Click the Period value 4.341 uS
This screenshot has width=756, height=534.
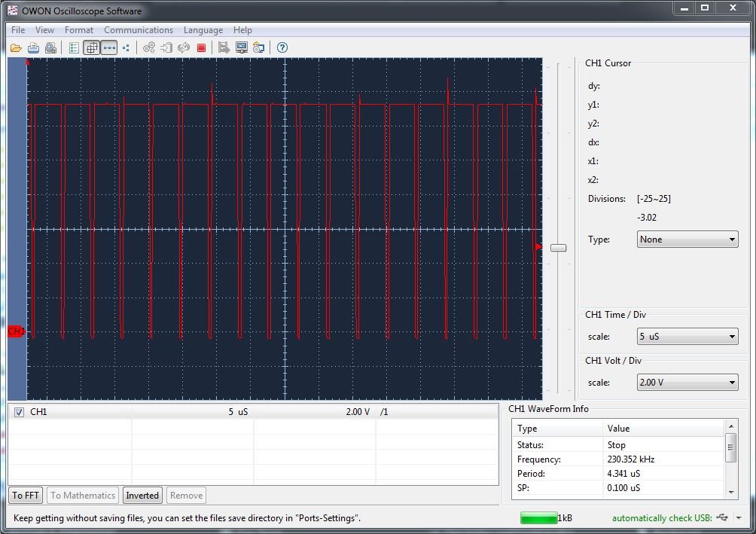point(623,474)
